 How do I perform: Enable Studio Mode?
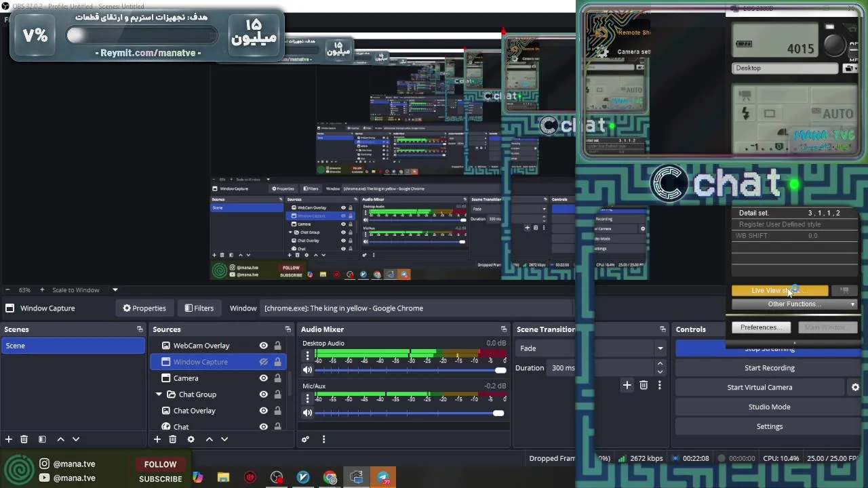pyautogui.click(x=769, y=407)
